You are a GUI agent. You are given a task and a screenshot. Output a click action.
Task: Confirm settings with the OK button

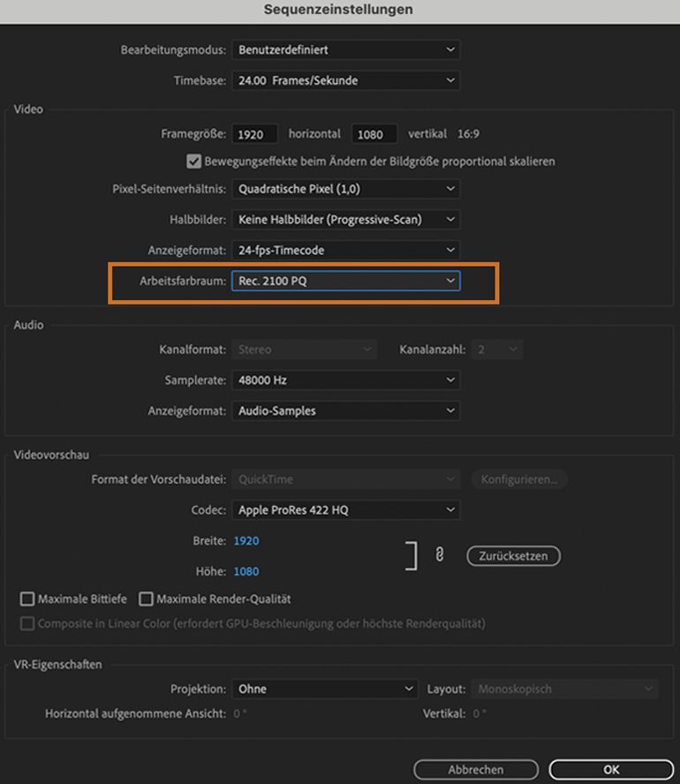point(611,770)
